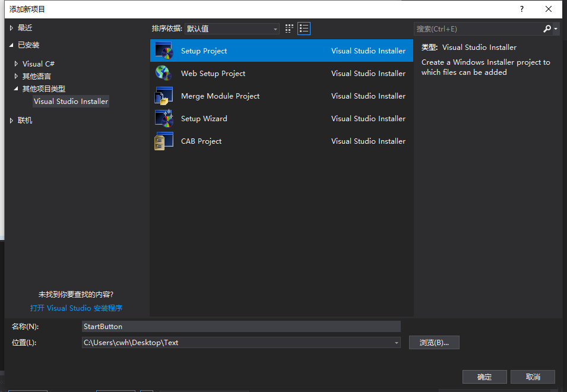Viewport: 567px width, 392px height.
Task: Click the search magnifier icon
Action: click(547, 29)
